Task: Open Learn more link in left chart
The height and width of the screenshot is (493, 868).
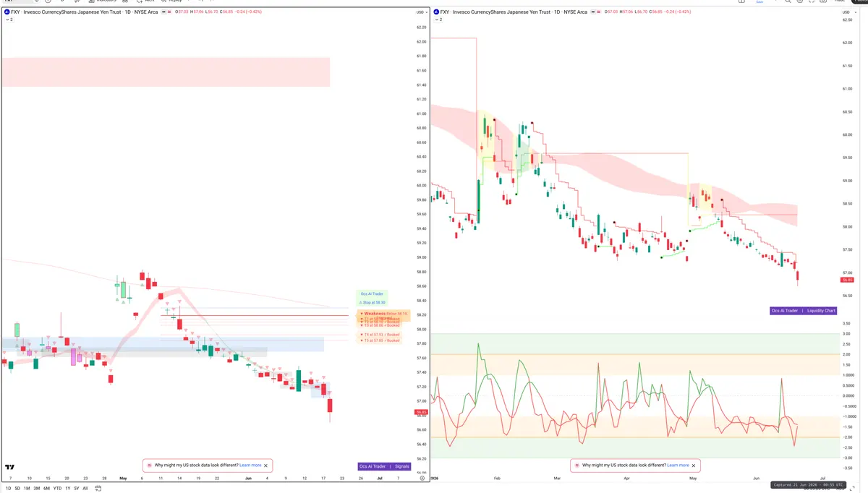Action: [250, 466]
